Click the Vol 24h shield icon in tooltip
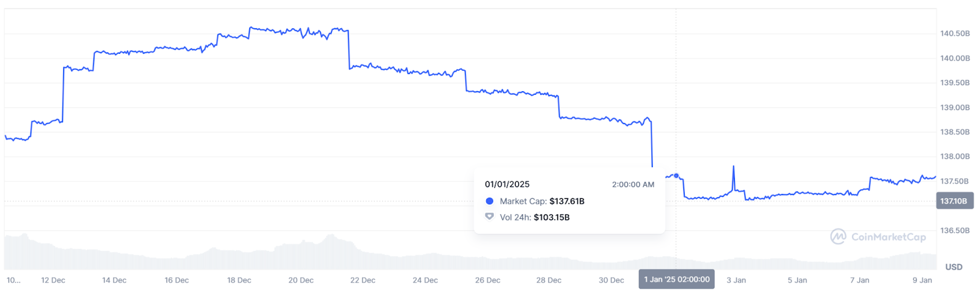 [489, 217]
